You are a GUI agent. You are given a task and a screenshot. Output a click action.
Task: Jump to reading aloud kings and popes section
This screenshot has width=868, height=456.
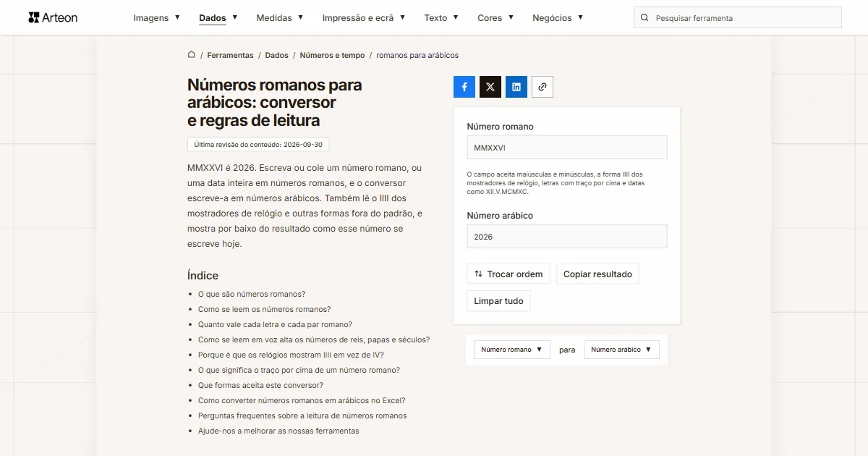tap(314, 339)
